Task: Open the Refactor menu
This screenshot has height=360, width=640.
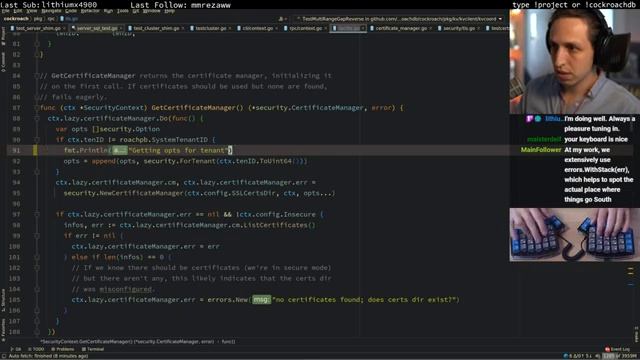Action: [x=90, y=11]
